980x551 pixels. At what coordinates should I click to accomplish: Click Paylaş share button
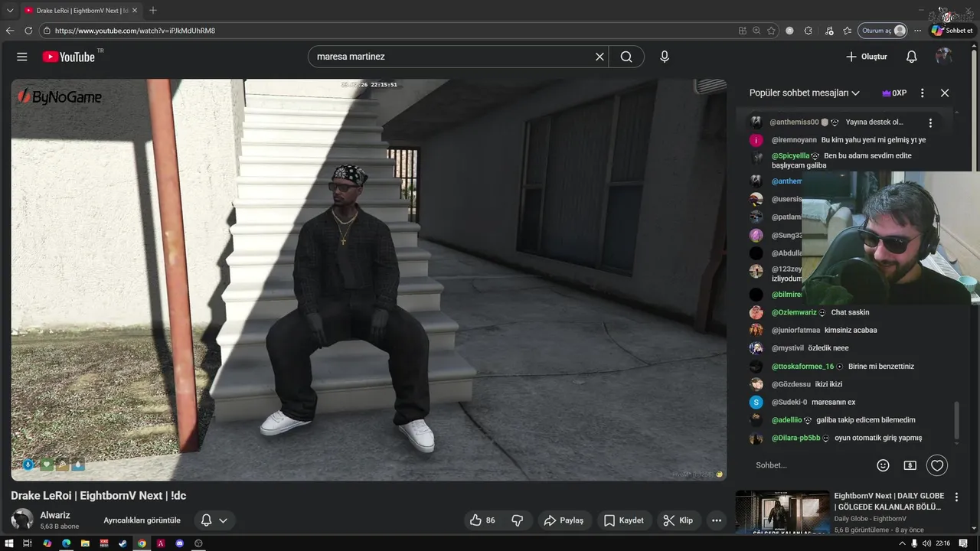pos(564,520)
